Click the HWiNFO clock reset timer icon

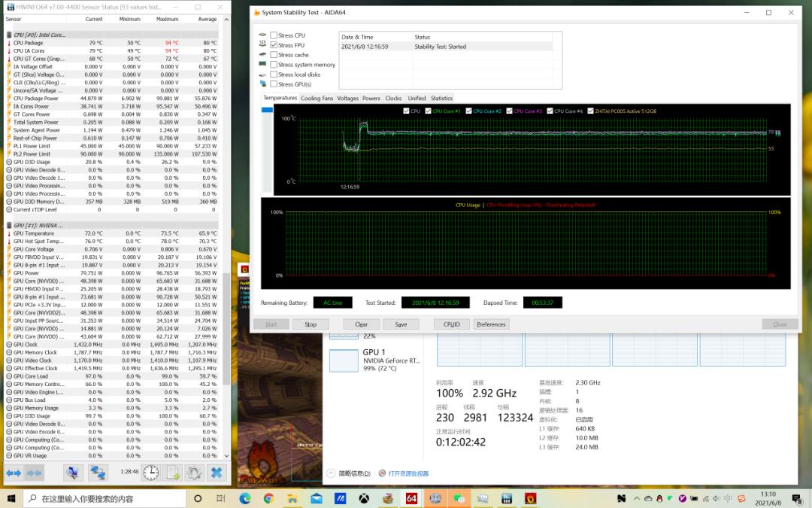151,473
